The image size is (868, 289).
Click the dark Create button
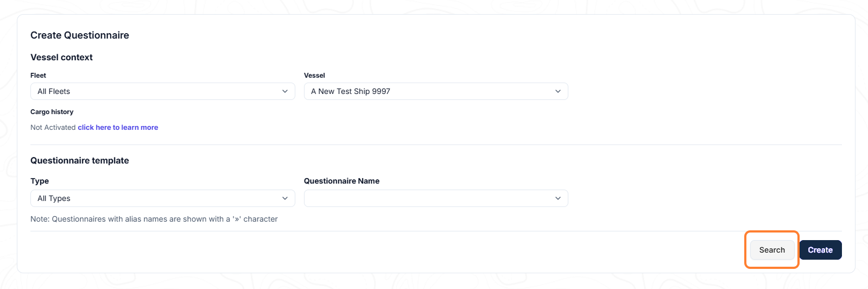pyautogui.click(x=820, y=250)
